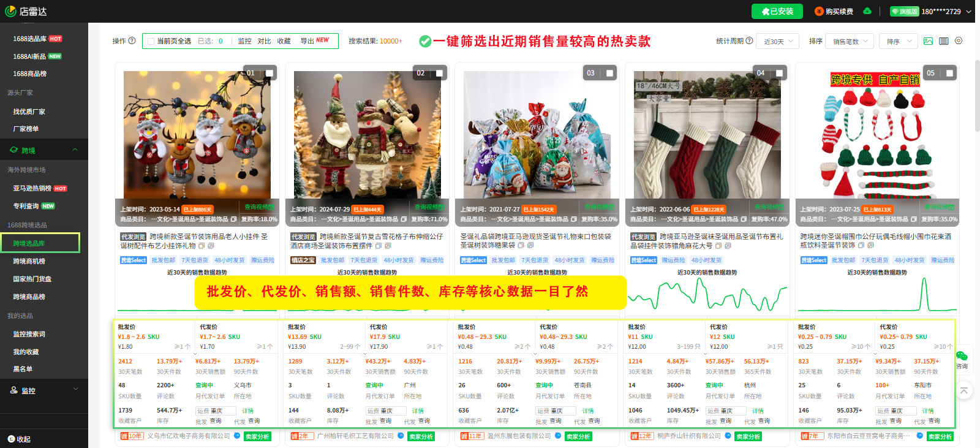
Task: Switch to image grid view icon
Action: pyautogui.click(x=928, y=41)
